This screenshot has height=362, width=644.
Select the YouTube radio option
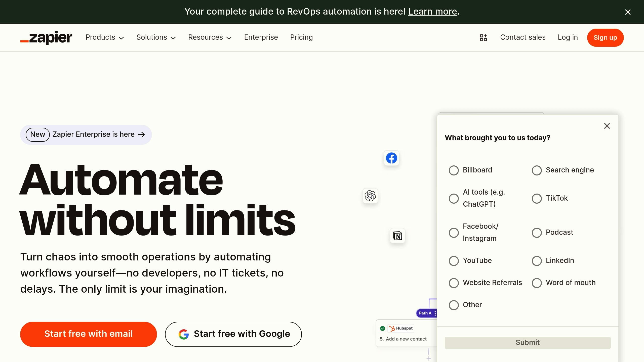coord(454,261)
